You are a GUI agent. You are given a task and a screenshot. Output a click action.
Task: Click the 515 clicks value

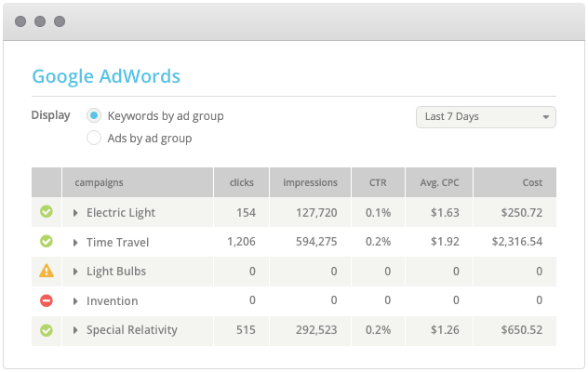[x=246, y=330]
